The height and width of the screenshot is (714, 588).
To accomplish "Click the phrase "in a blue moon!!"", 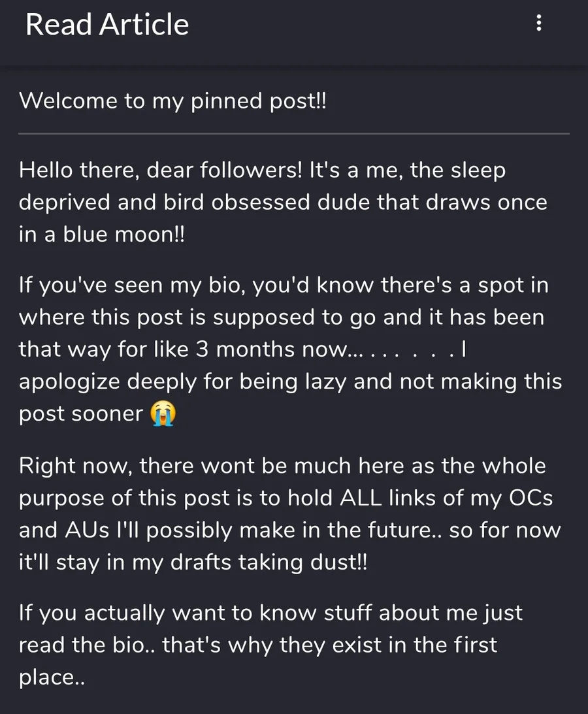I will (x=102, y=234).
